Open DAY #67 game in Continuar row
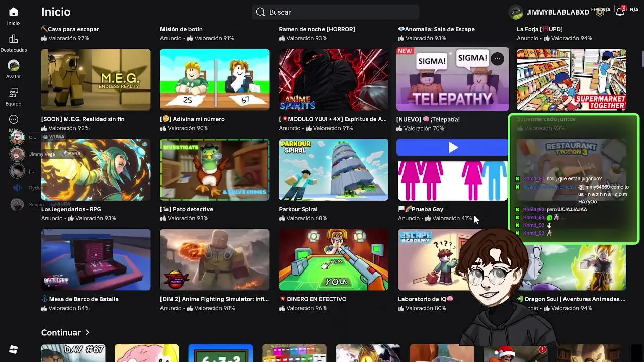The width and height of the screenshot is (644, 362). click(x=73, y=353)
